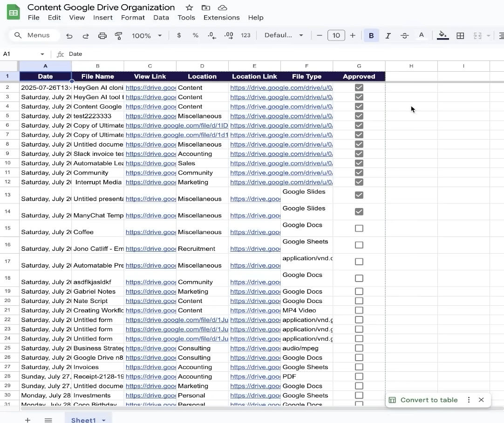The height and width of the screenshot is (423, 504).
Task: Open location link for Invoices row
Action: [x=255, y=367]
